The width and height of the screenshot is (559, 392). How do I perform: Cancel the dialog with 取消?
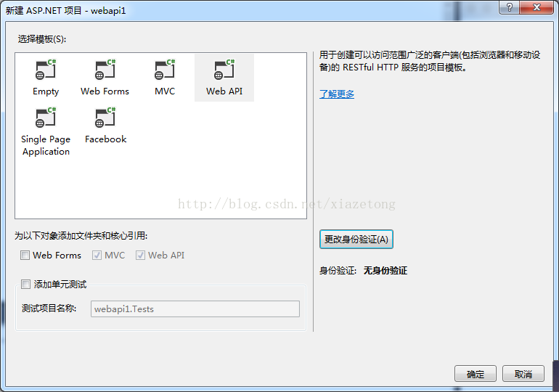(x=523, y=374)
